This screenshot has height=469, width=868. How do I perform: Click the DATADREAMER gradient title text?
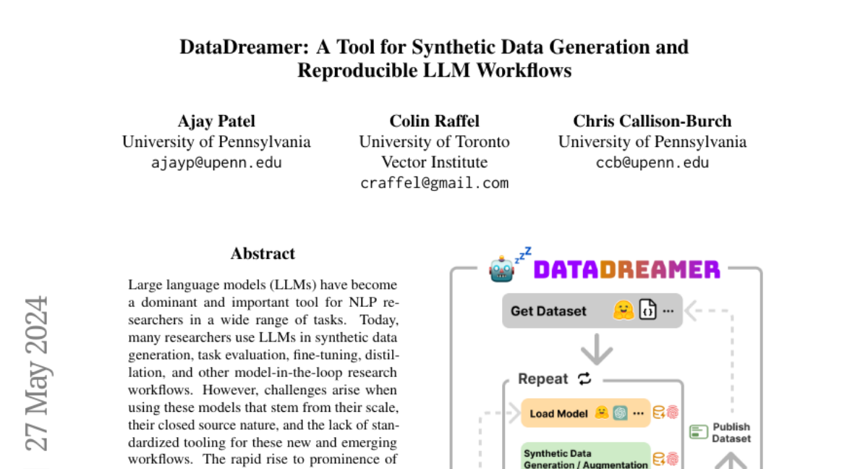coord(626,269)
